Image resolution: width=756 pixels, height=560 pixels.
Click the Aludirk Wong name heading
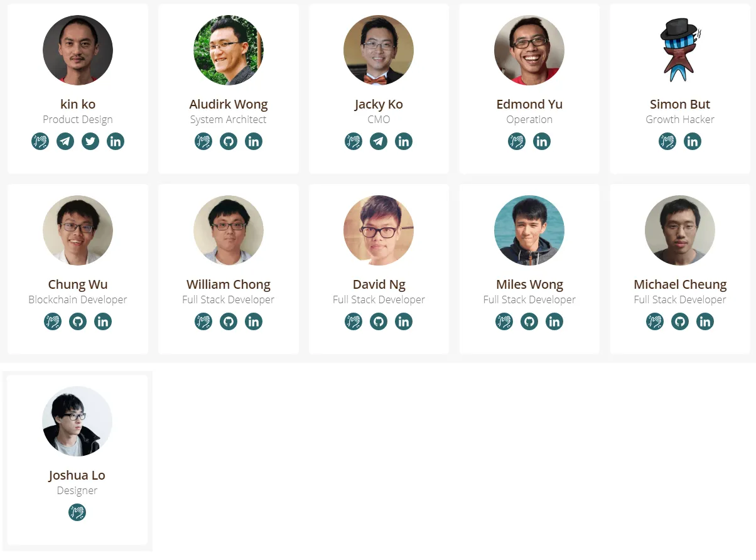coord(229,104)
